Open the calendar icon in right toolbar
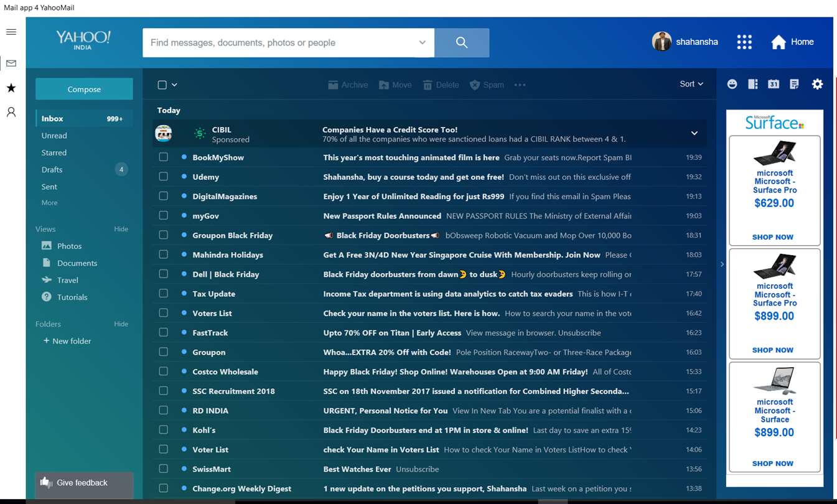The image size is (837, 504). [x=774, y=84]
